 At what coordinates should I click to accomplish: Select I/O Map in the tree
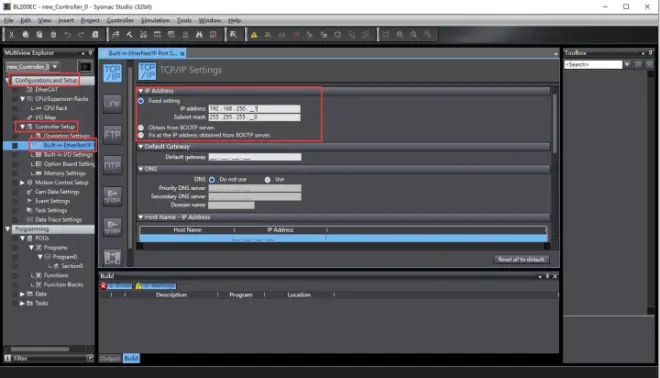tap(45, 117)
